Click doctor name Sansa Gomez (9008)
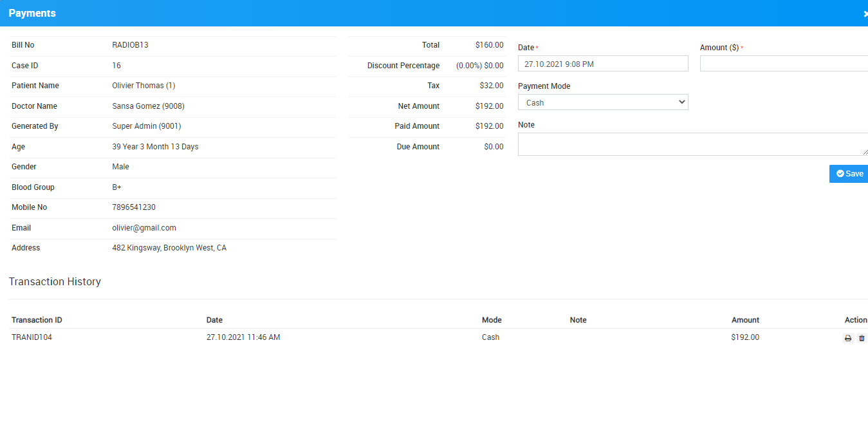Screen dimensions: 868x423 click(x=148, y=106)
